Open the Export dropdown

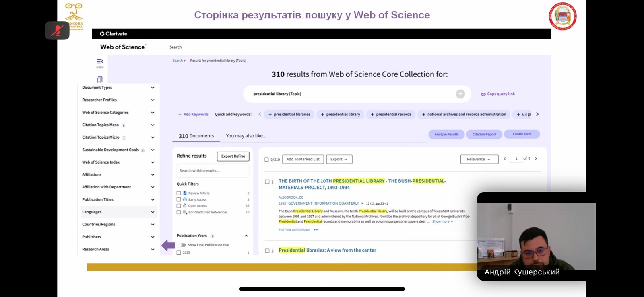pyautogui.click(x=339, y=160)
